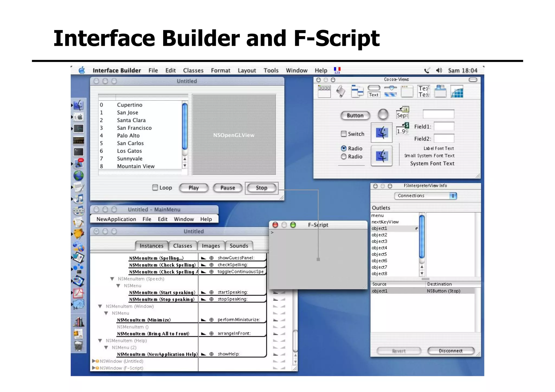Open the blue graph grid palette icon

(x=457, y=91)
